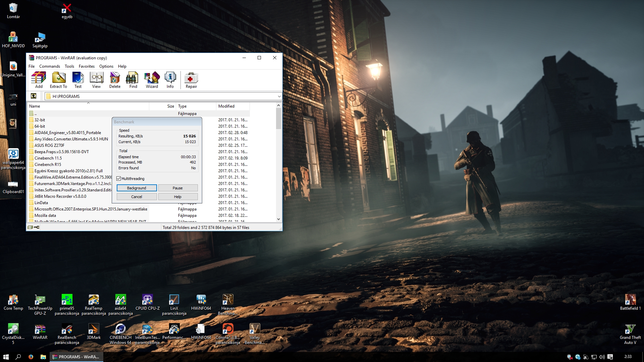Select the Cinebench R15 folder

[48, 165]
